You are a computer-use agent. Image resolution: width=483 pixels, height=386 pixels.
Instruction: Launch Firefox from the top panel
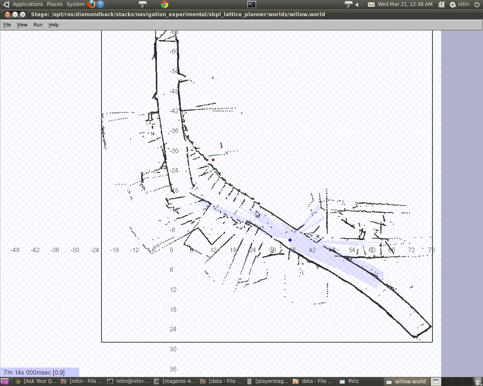coord(91,4)
